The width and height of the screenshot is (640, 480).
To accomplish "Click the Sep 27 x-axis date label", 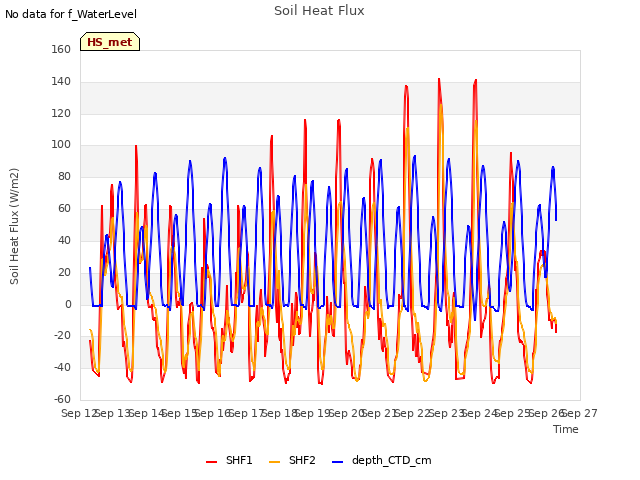I will 580,413.
